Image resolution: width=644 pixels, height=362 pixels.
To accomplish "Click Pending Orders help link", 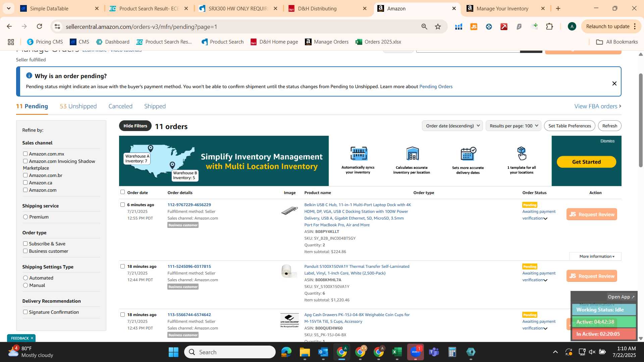I will [x=436, y=86].
